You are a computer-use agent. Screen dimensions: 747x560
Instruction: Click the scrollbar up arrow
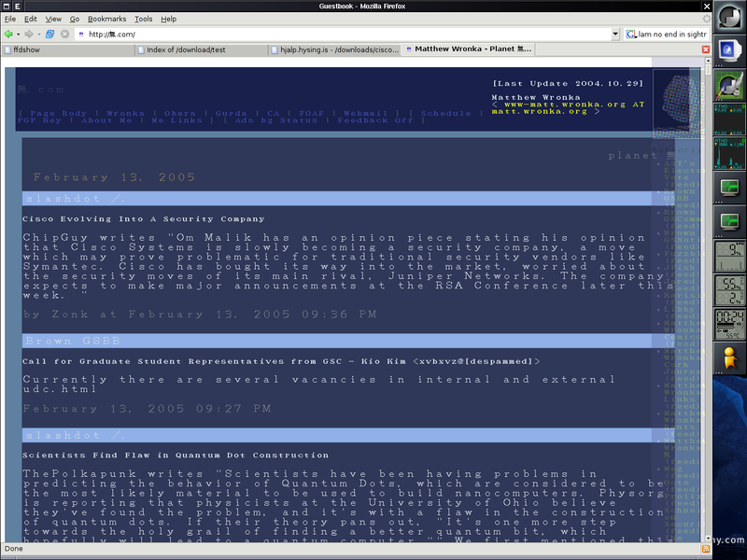pos(708,62)
